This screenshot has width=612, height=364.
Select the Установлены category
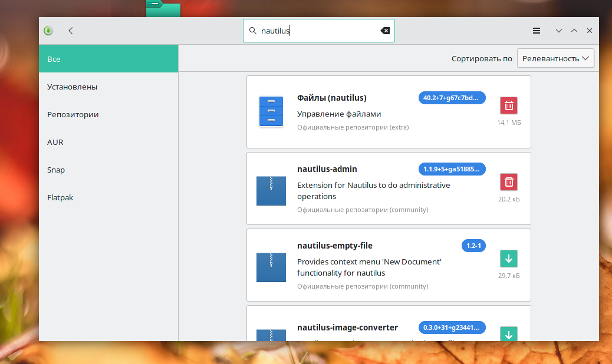coord(108,87)
